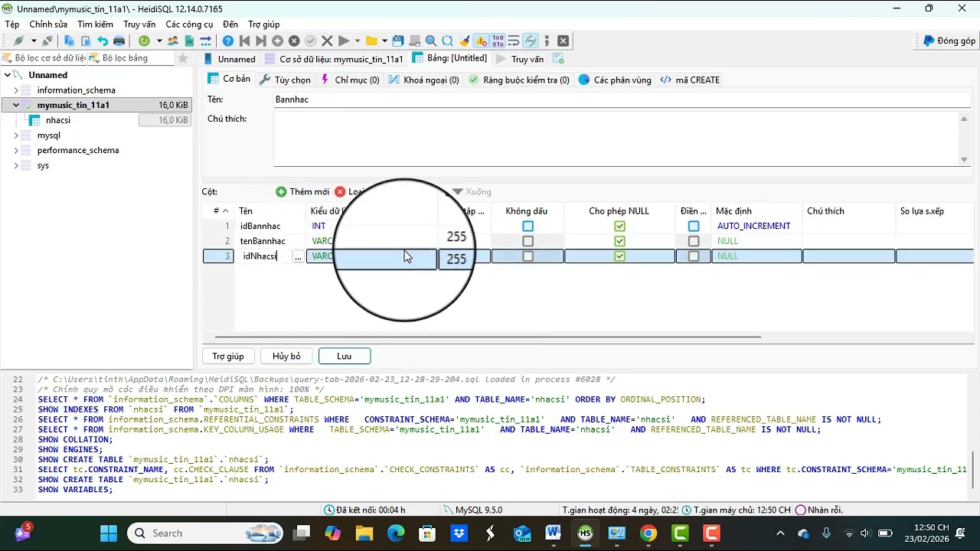Image resolution: width=980 pixels, height=551 pixels.
Task: Click the star favorites icon
Action: pos(182,58)
